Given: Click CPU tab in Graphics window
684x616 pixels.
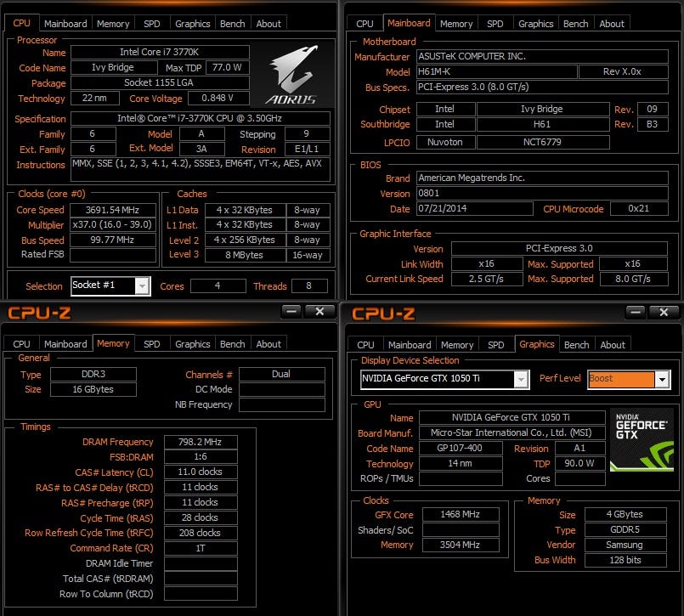Looking at the screenshot, I should (365, 345).
